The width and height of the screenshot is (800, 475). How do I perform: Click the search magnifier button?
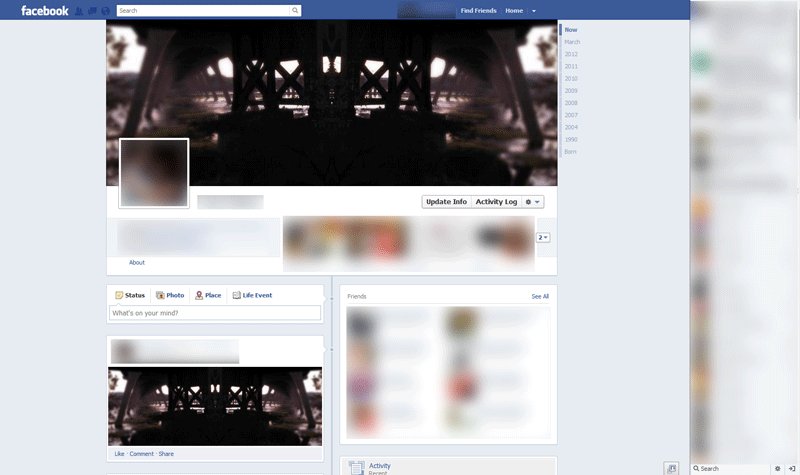pos(295,11)
